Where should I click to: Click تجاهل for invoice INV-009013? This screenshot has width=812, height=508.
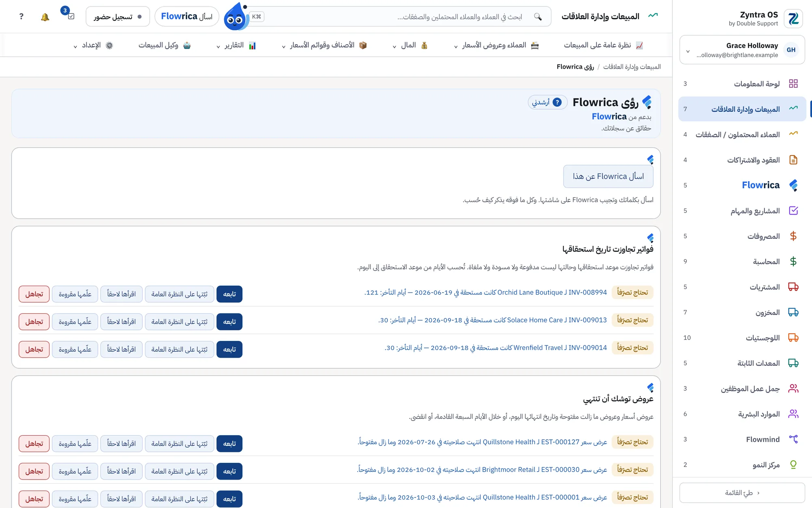(34, 322)
